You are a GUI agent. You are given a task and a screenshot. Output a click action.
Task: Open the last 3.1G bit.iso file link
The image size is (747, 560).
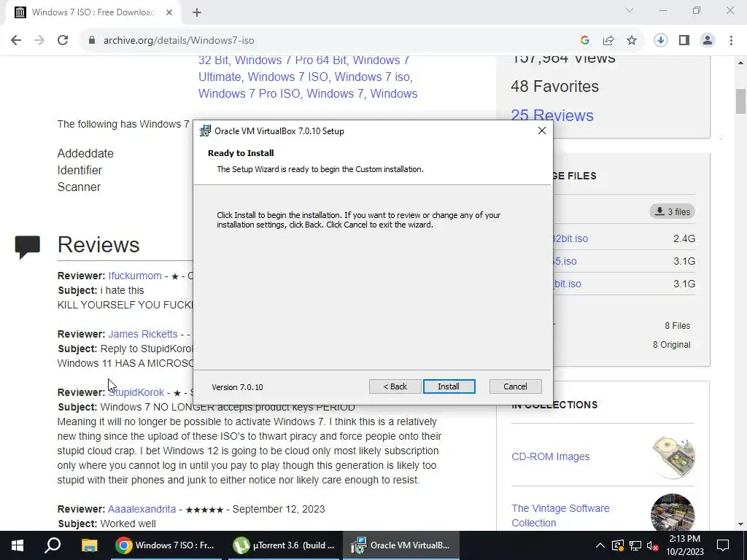click(568, 284)
